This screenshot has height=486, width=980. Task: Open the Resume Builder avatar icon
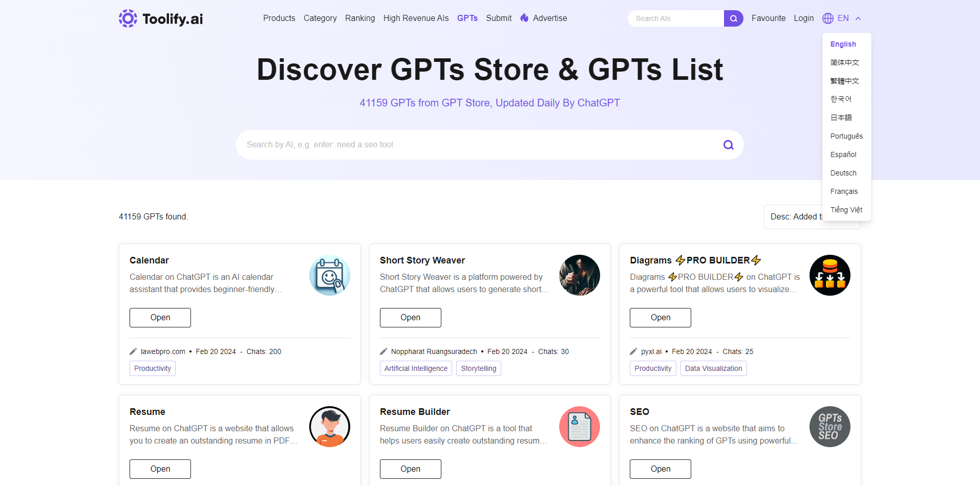580,427
